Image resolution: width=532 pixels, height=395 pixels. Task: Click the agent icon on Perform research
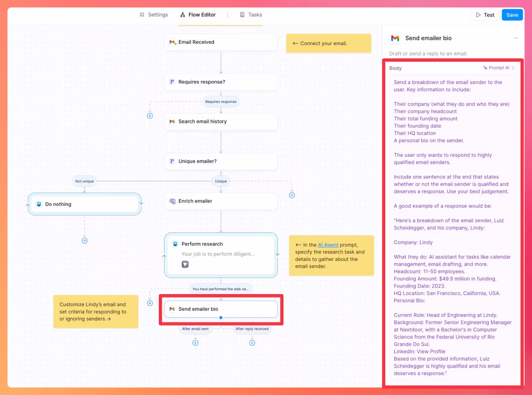[x=175, y=244]
